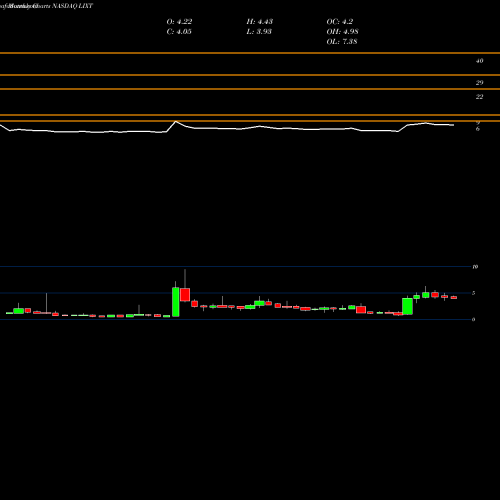Select the OH: 4.98 reading

point(342,32)
